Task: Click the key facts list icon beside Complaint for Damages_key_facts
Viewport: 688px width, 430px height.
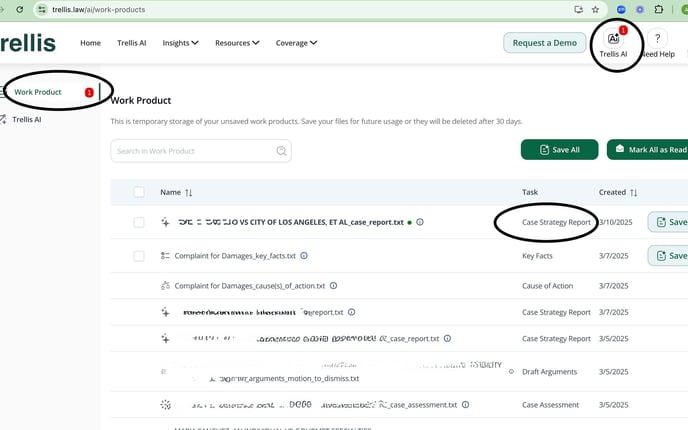Action: coord(165,255)
